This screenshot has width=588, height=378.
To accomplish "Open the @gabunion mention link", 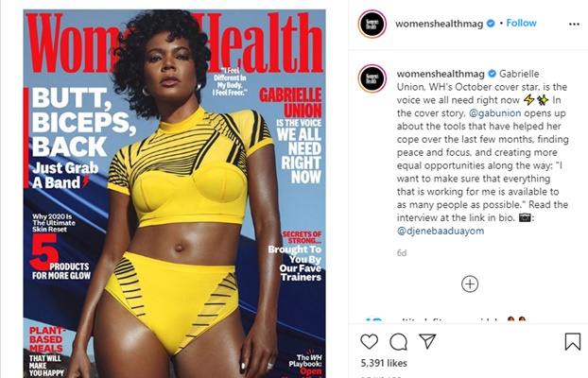I will (495, 112).
